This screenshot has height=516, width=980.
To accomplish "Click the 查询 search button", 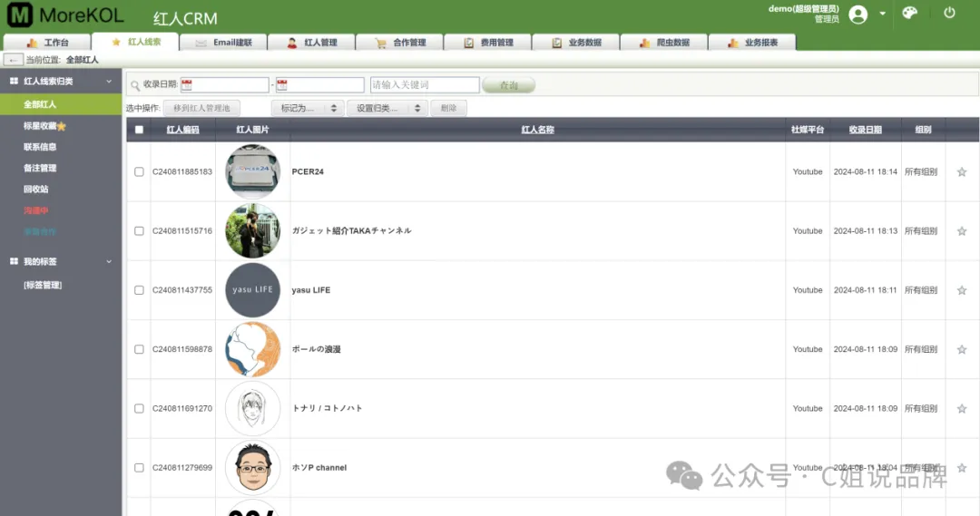I will click(x=509, y=85).
